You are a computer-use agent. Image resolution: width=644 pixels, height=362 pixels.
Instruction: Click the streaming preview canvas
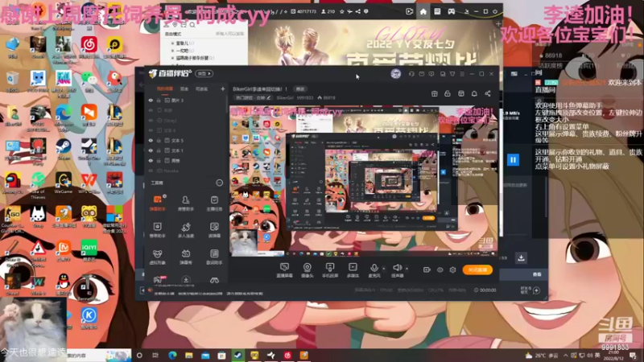tap(364, 181)
